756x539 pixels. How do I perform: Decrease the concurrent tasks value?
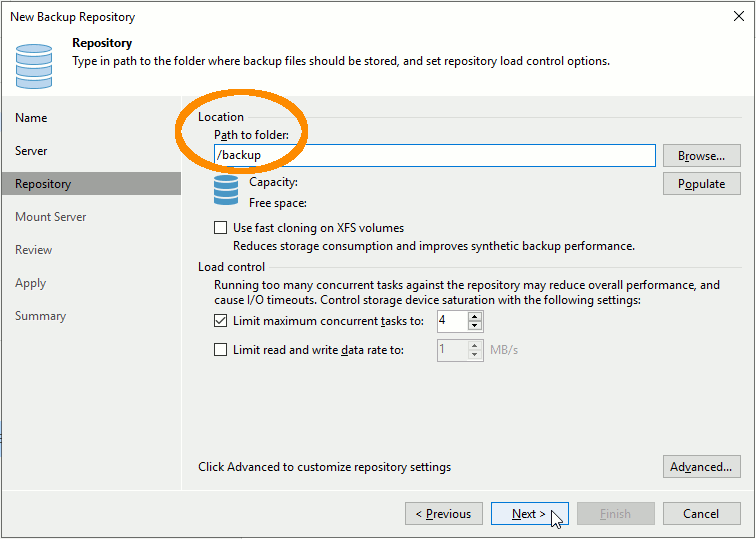[x=475, y=326]
